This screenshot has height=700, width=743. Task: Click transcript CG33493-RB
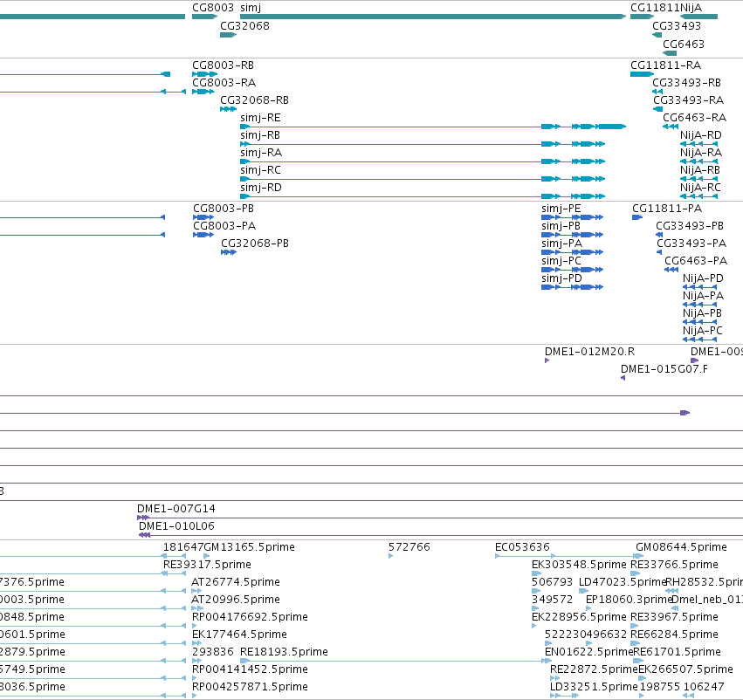point(686,82)
